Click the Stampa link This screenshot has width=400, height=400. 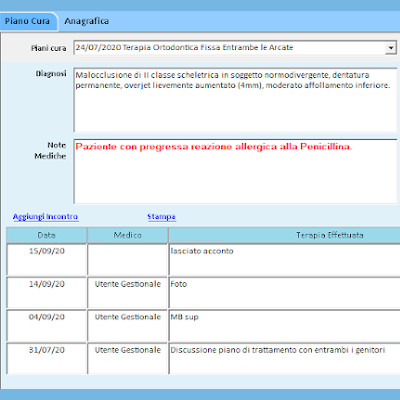161,217
